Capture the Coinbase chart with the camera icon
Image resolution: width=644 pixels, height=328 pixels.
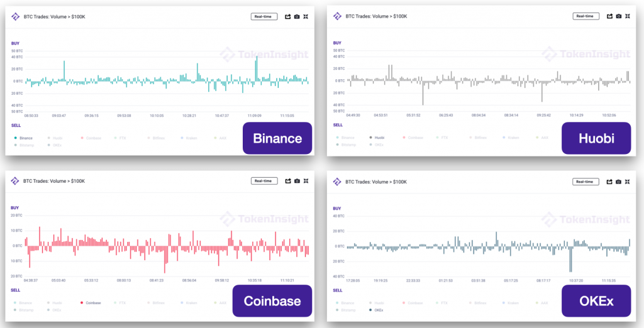[297, 181]
